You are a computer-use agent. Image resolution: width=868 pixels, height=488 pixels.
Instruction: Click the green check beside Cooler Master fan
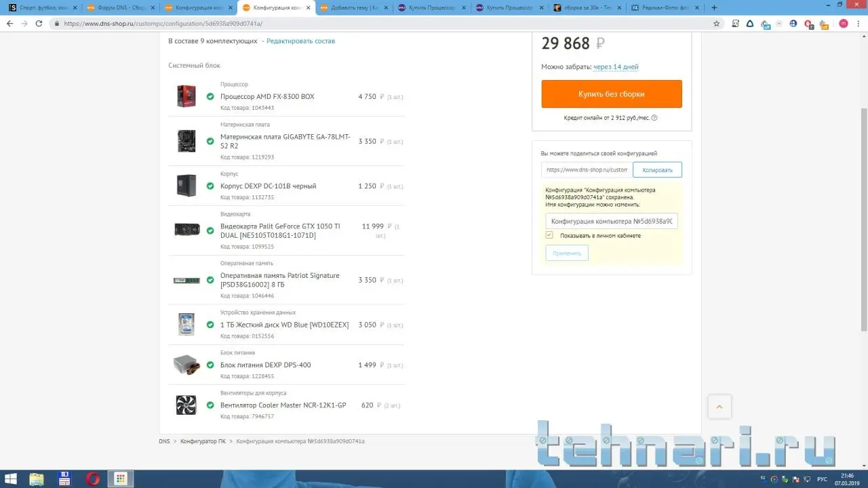210,405
